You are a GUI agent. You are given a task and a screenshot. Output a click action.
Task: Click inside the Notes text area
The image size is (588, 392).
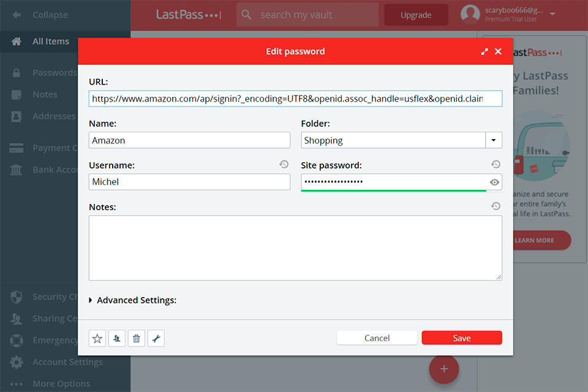tap(295, 247)
